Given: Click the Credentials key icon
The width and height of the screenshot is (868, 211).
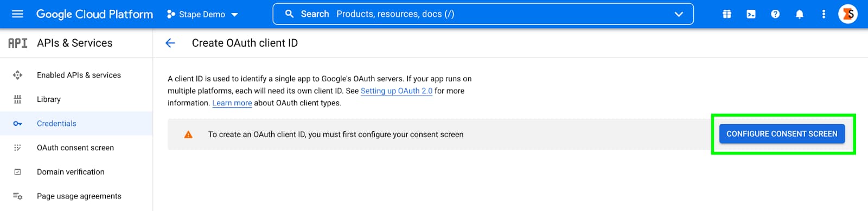Looking at the screenshot, I should (x=17, y=124).
